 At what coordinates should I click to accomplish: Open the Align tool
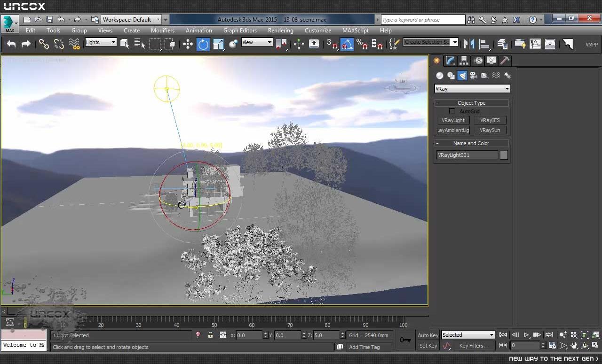[x=484, y=44]
